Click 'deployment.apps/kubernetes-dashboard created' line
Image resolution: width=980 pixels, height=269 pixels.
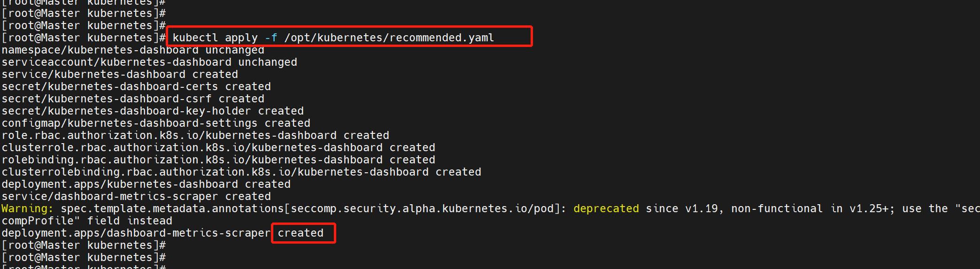tap(146, 184)
